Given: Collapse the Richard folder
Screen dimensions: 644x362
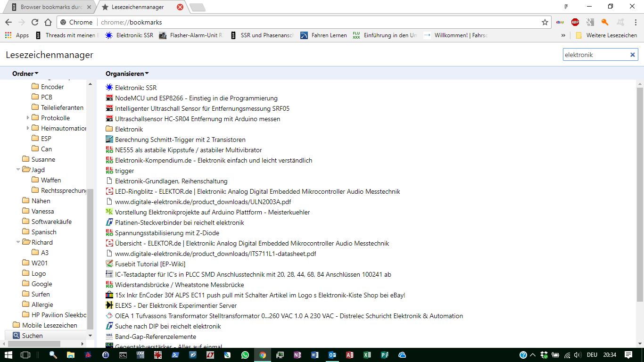Looking at the screenshot, I should (18, 242).
